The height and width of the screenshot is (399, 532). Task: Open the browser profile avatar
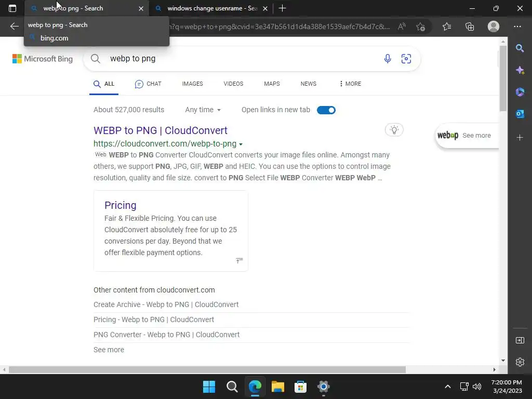click(x=494, y=26)
